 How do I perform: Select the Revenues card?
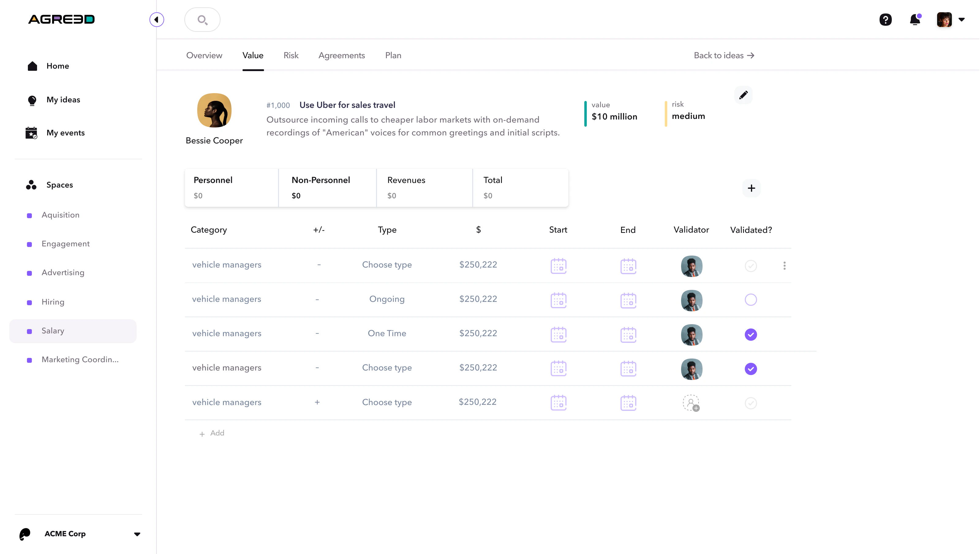[424, 187]
